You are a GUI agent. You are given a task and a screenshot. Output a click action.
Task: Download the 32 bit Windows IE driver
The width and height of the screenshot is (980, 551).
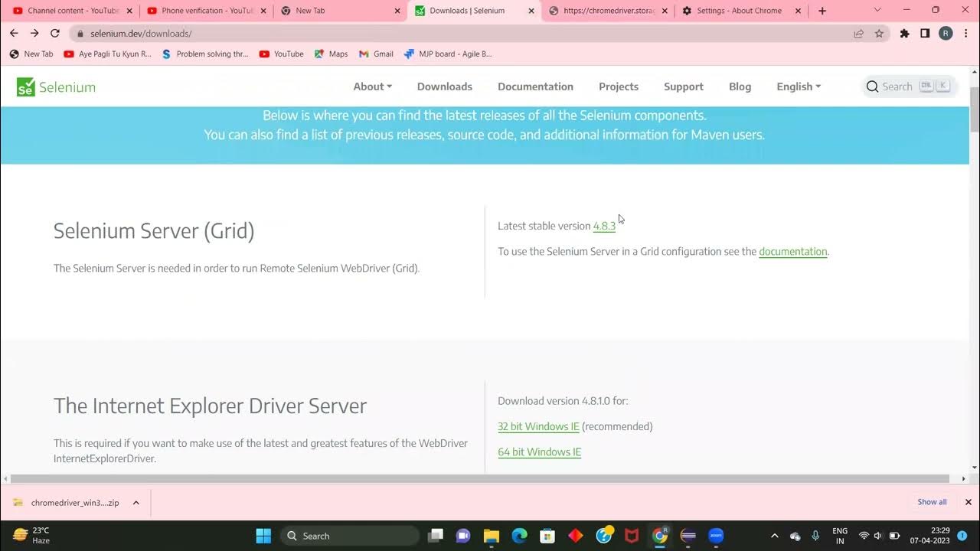538,426
